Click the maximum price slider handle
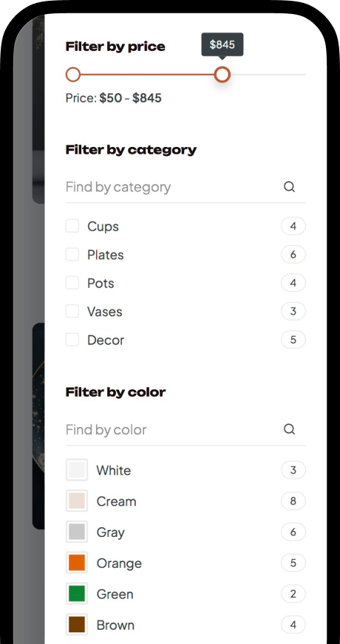The height and width of the screenshot is (644, 340). tap(222, 75)
